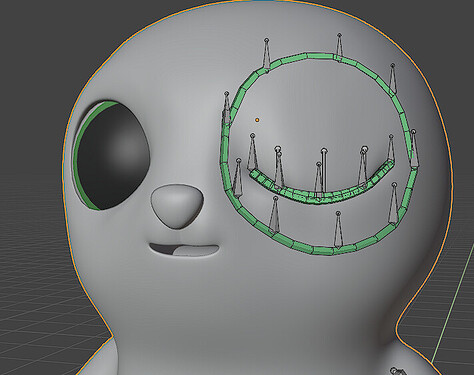Click the upper-right control bone on the green ring
Screen dimensions: 474x375
click(393, 78)
